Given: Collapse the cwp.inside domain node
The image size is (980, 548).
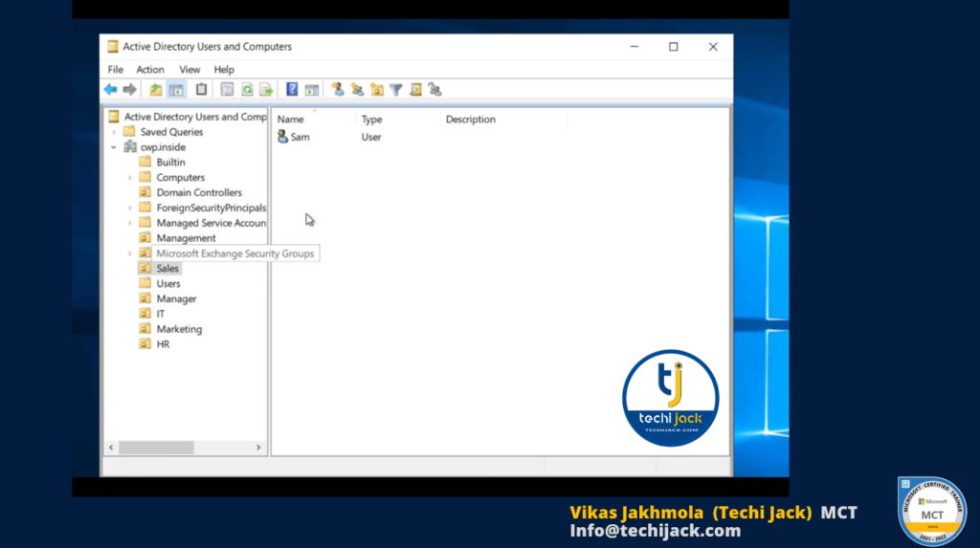Looking at the screenshot, I should 114,147.
